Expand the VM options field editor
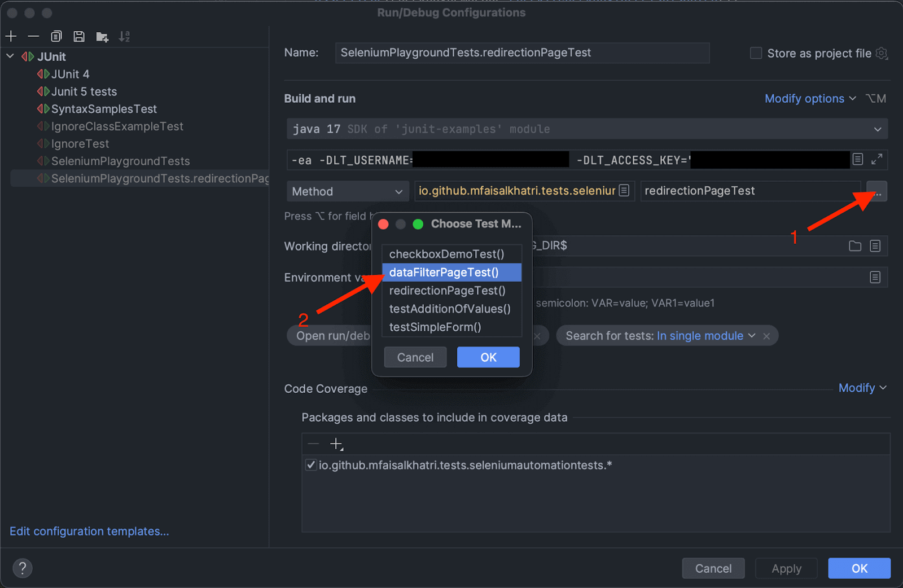 [876, 160]
